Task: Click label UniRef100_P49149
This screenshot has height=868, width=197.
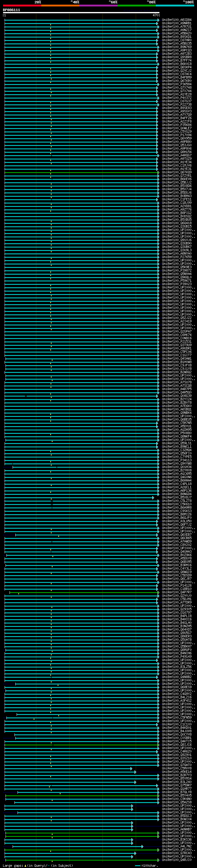Action: (177, 656)
